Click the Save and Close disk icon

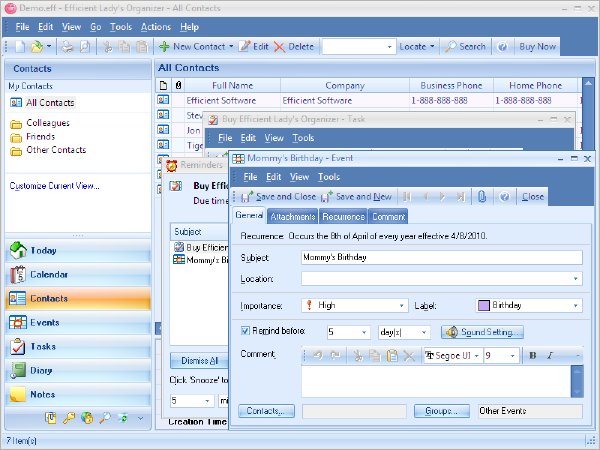246,197
